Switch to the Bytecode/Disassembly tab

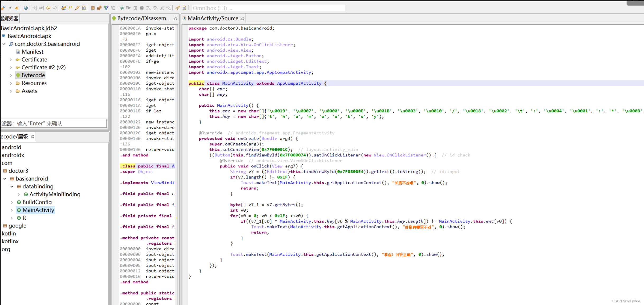tap(143, 18)
